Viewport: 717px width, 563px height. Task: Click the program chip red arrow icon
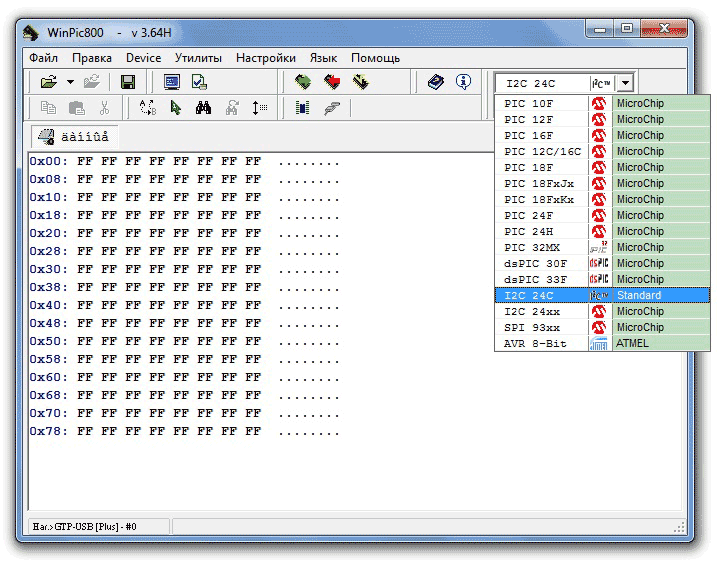point(332,82)
